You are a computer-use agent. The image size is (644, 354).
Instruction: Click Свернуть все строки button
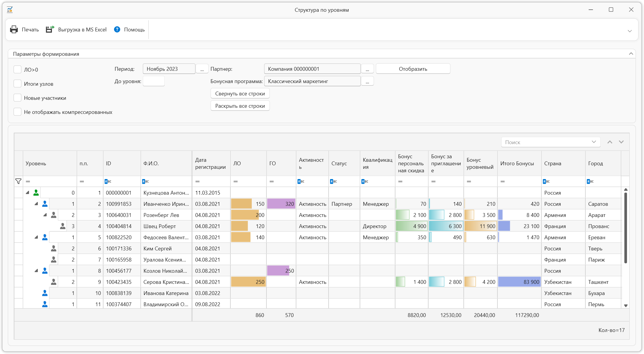(x=240, y=94)
